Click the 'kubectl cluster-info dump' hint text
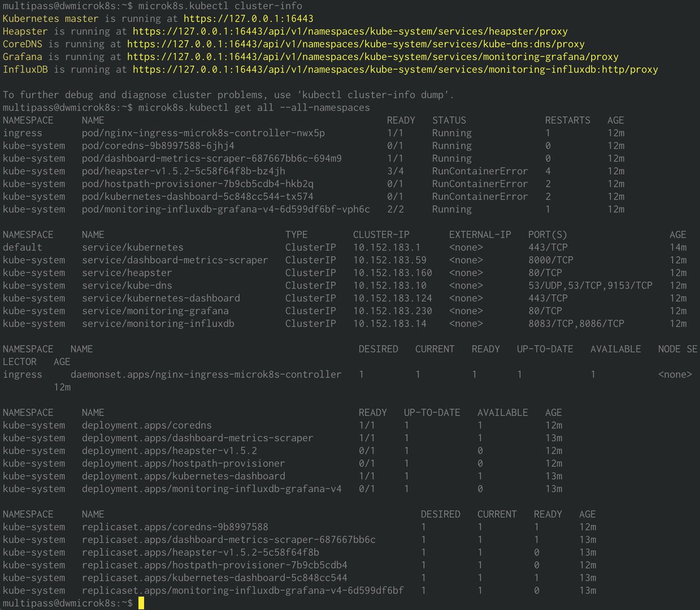This screenshot has height=610, width=700. [372, 95]
